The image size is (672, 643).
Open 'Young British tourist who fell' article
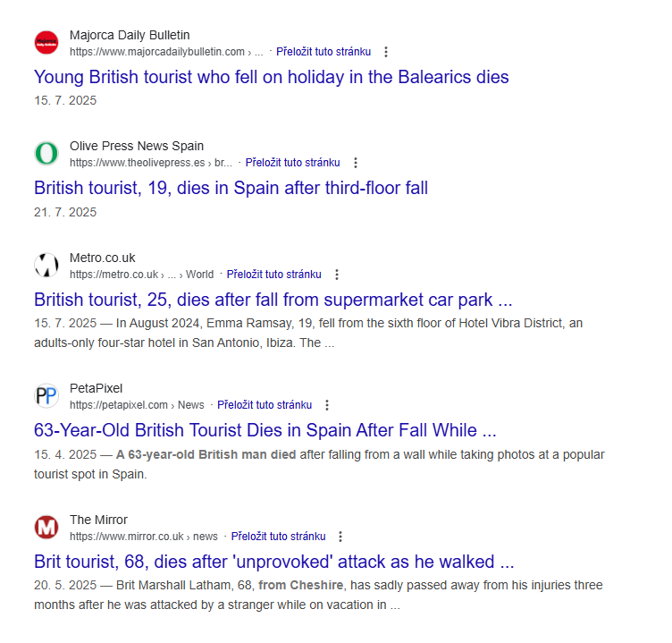[271, 77]
